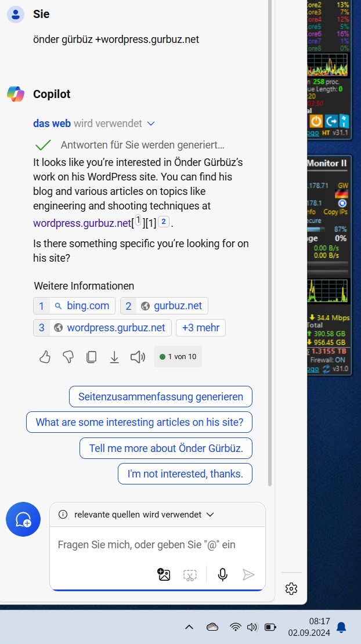Open wordpress.gurbuz.net source chip 3

pos(102,328)
